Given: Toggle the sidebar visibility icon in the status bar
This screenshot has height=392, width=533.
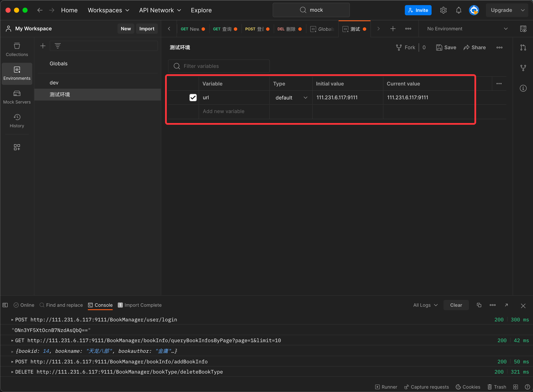Looking at the screenshot, I should (5, 305).
